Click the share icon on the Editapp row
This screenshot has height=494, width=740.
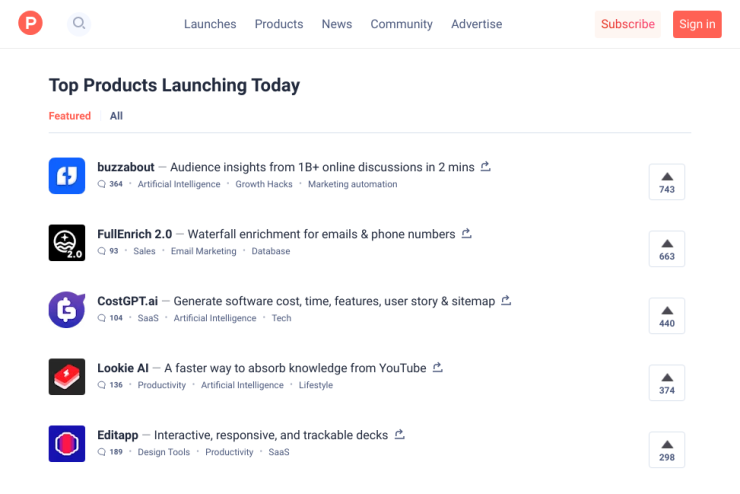pos(399,435)
